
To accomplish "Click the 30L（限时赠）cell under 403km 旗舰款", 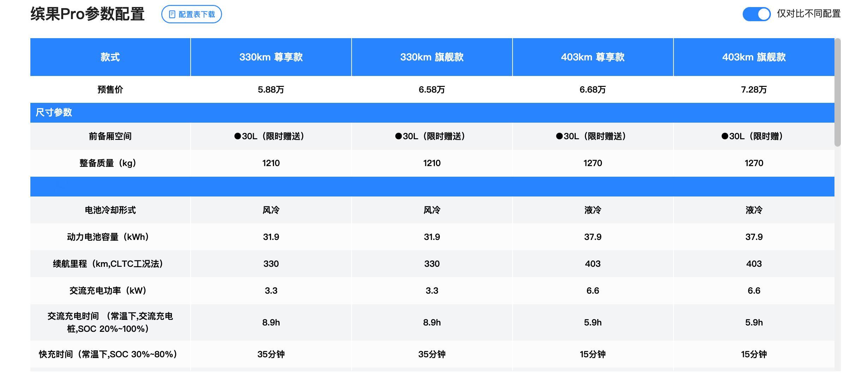I will (x=754, y=136).
